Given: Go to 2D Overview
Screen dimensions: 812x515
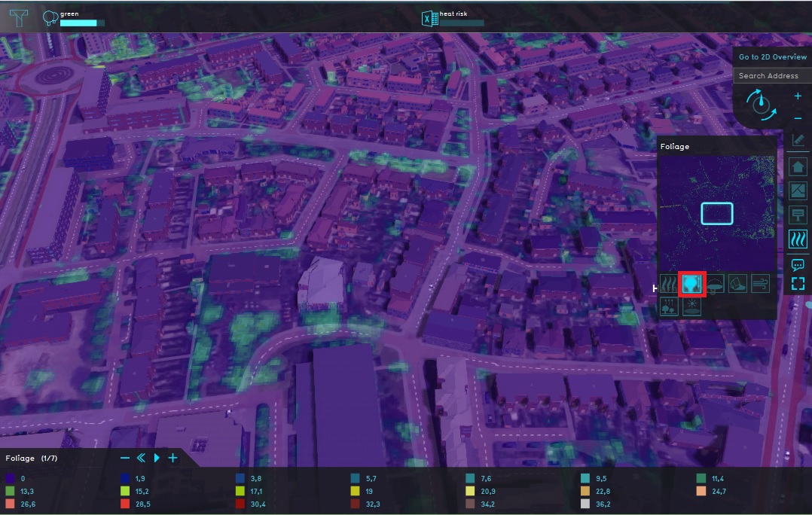Looking at the screenshot, I should click(x=772, y=57).
